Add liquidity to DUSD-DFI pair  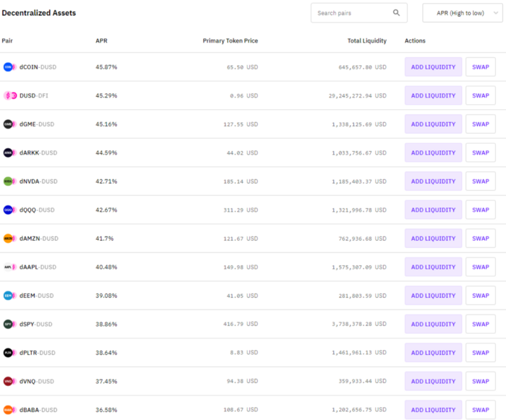(x=433, y=95)
